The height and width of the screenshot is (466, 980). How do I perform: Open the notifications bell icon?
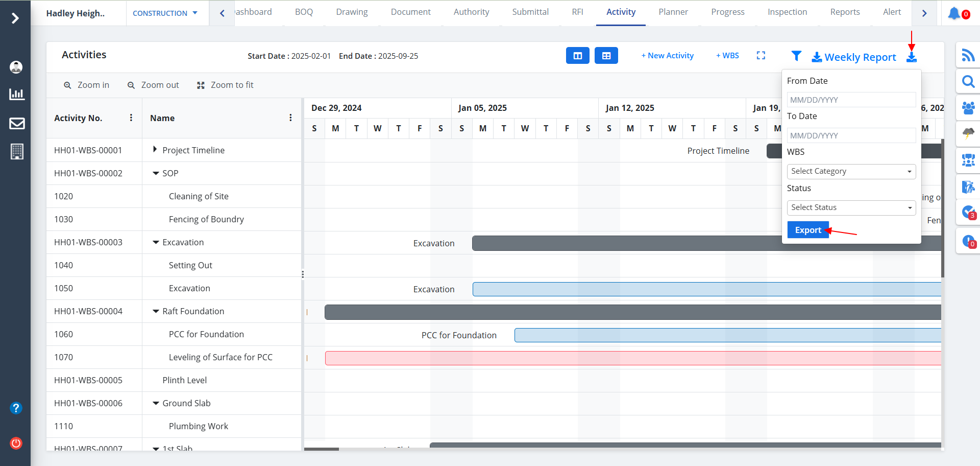pyautogui.click(x=954, y=13)
